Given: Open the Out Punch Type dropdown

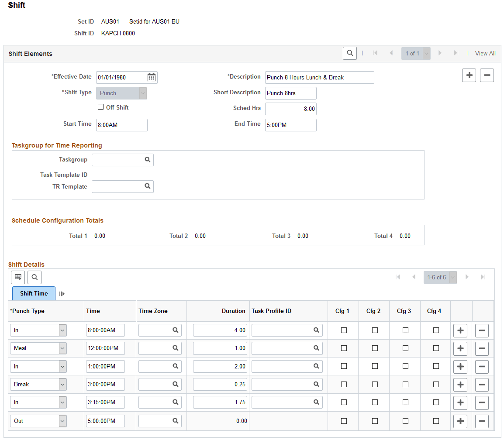Looking at the screenshot, I should (38, 421).
